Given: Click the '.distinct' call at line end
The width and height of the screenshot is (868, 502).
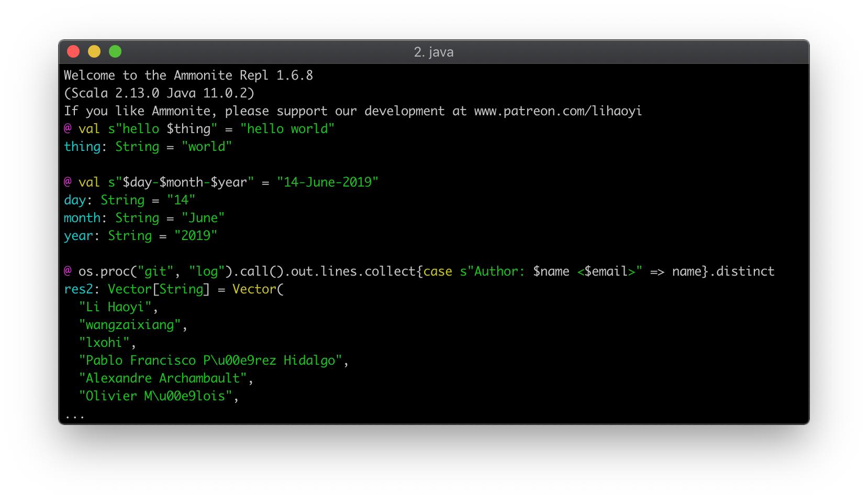Looking at the screenshot, I should click(x=742, y=271).
